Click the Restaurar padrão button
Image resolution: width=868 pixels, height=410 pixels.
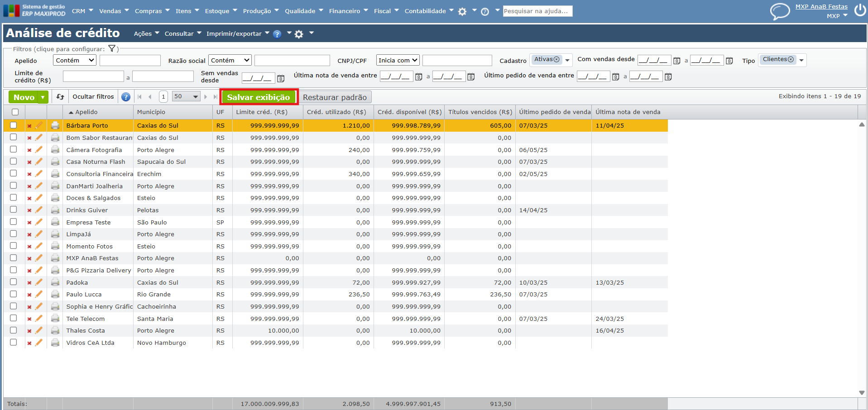pyautogui.click(x=335, y=97)
